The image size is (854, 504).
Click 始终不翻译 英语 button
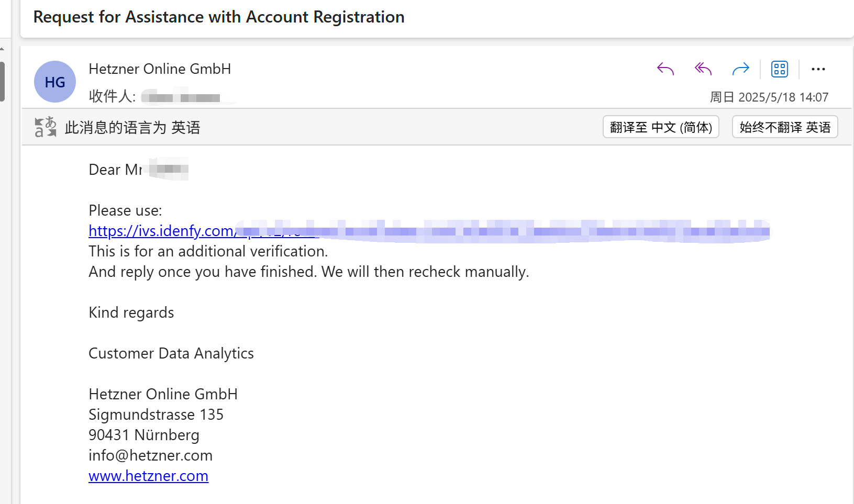(785, 127)
